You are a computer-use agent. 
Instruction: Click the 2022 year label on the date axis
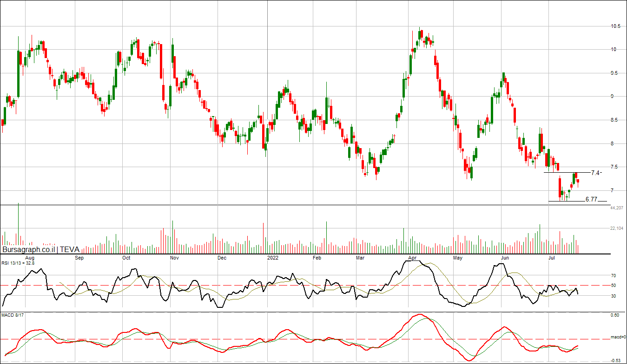click(272, 257)
